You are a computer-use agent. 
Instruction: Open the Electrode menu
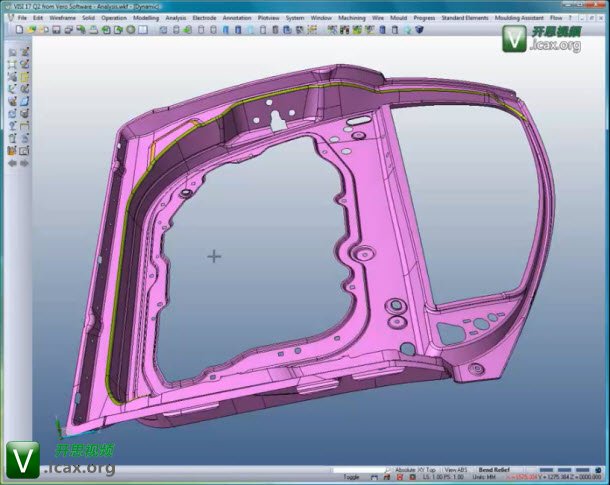206,18
